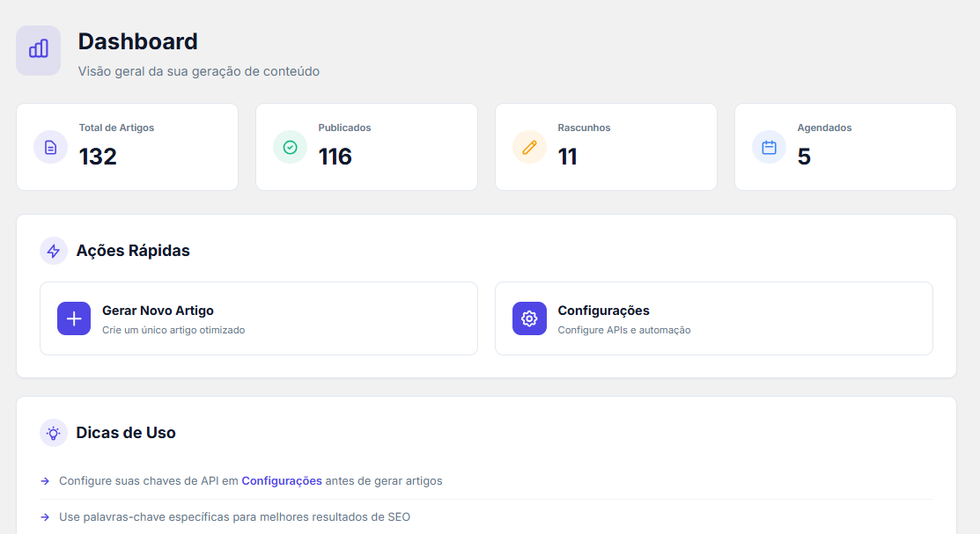Click the document icon in Total de Artigos
Image resolution: width=980 pixels, height=534 pixels.
click(x=50, y=147)
